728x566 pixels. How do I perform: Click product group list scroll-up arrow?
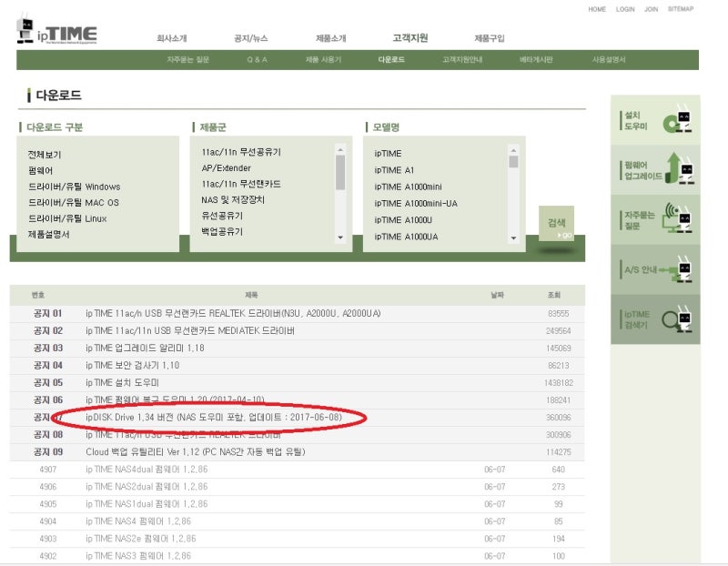340,149
